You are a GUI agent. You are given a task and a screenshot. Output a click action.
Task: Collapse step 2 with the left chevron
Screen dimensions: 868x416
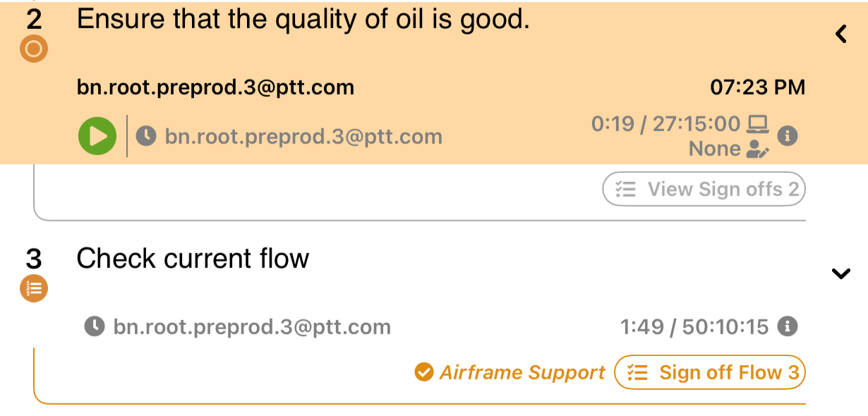pos(840,34)
